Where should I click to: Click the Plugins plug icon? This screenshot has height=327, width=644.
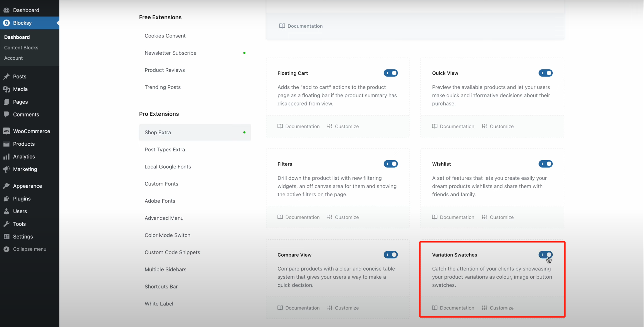pos(6,199)
